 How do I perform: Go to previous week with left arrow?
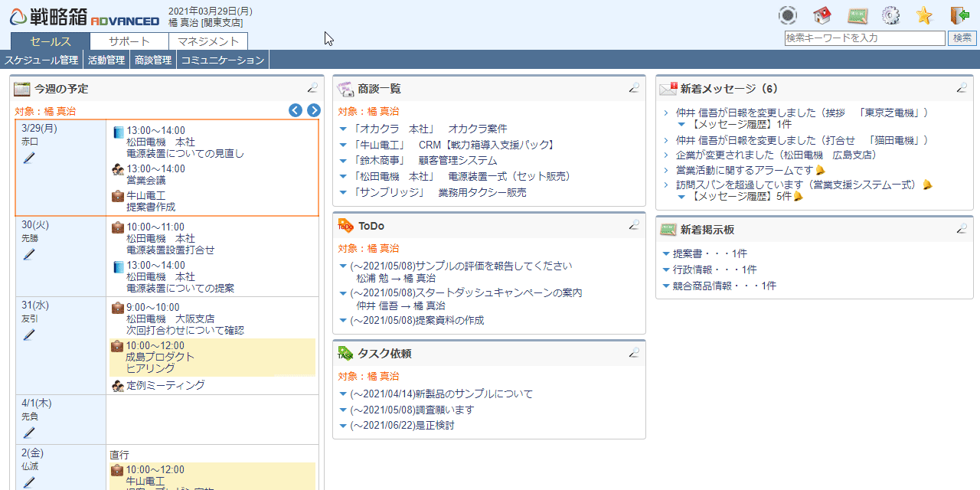coord(296,110)
